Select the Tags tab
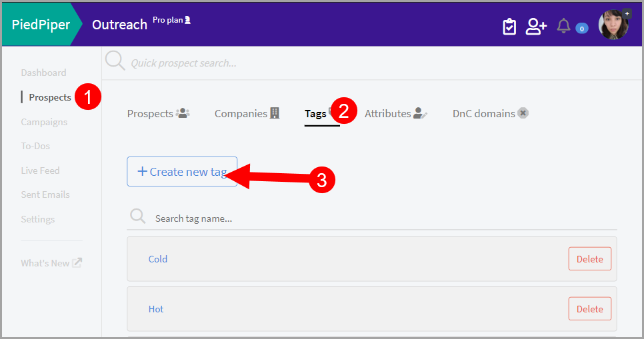The height and width of the screenshot is (339, 644). [x=315, y=114]
